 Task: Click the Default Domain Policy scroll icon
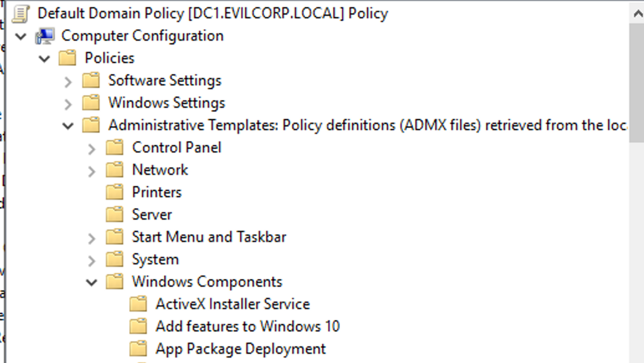coord(20,14)
